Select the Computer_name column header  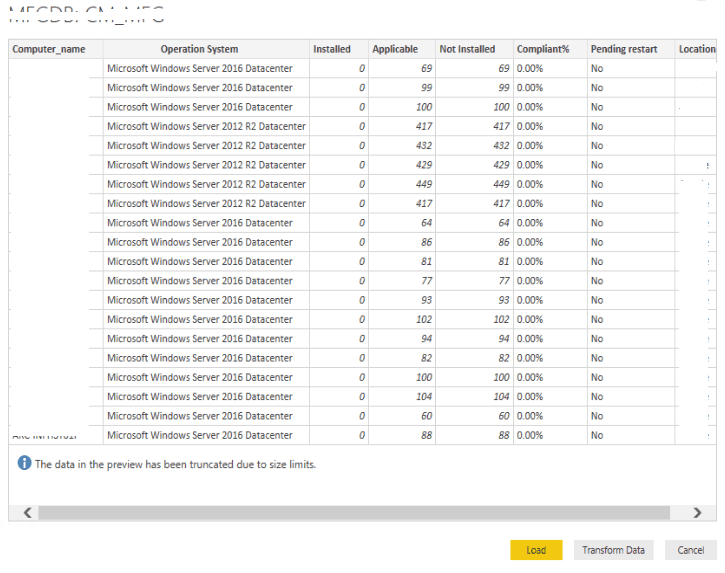tap(56, 49)
